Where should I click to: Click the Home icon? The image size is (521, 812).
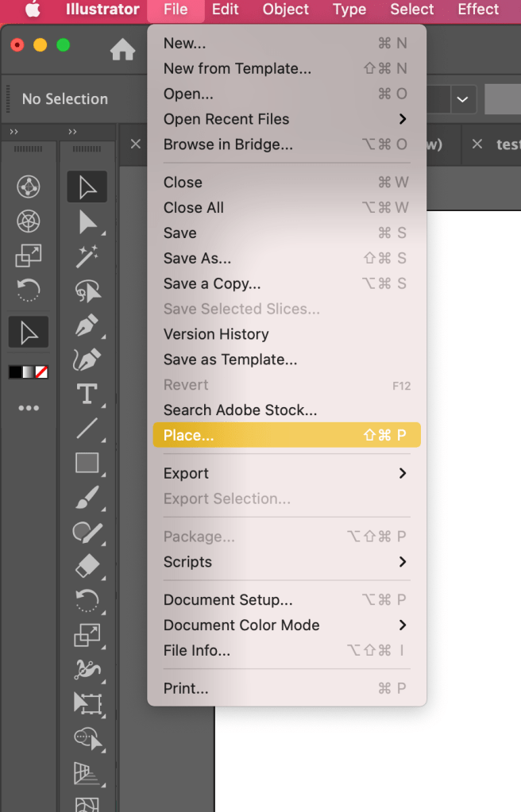point(122,51)
